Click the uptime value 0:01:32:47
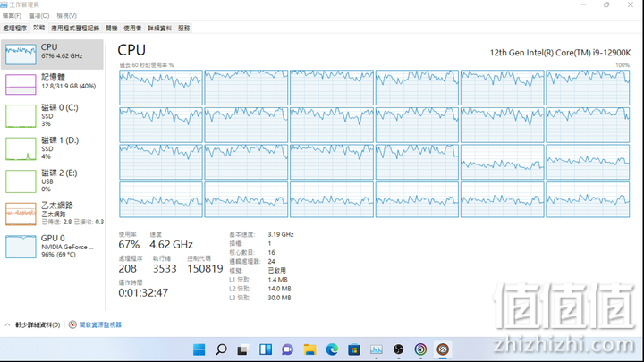This screenshot has width=644, height=362. pos(143,292)
